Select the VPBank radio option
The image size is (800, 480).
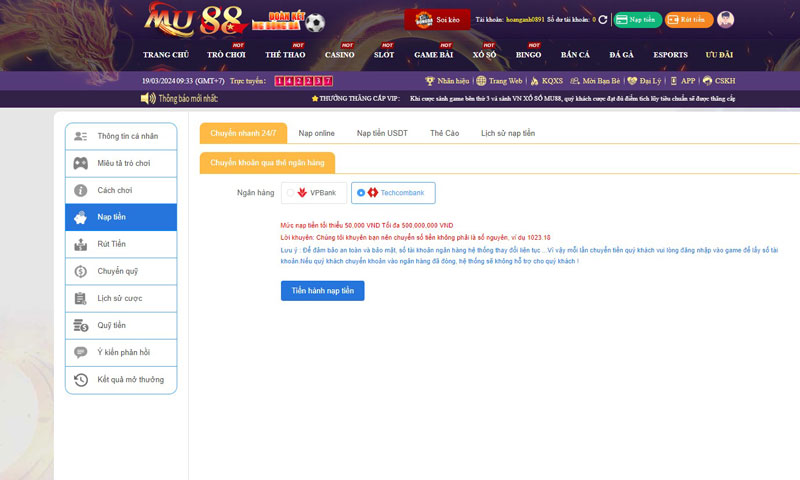[x=314, y=193]
